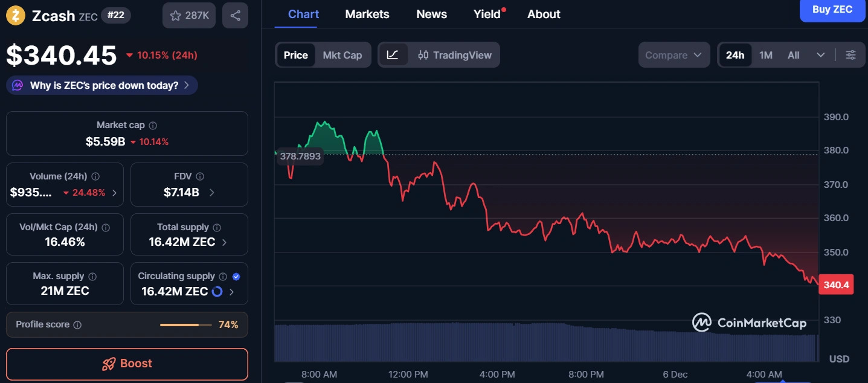Screen dimensions: 868x383
Task: Click the Market cap info icon
Action: [x=152, y=125]
